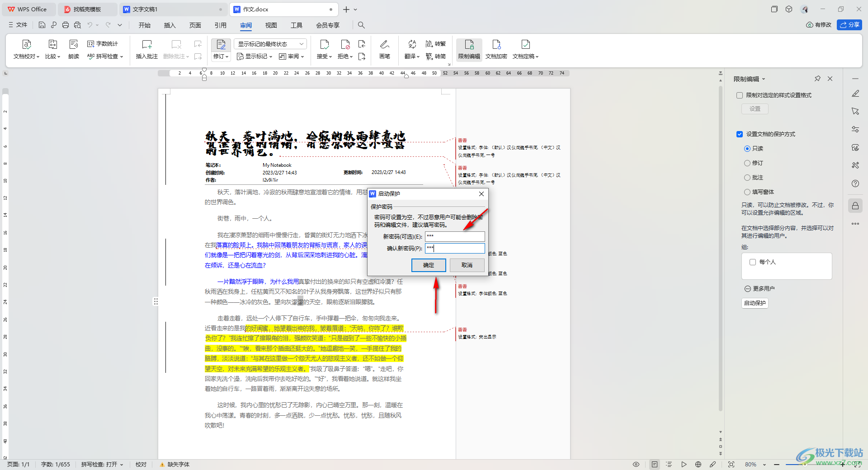Click the 接受 accept changes icon

tap(324, 45)
